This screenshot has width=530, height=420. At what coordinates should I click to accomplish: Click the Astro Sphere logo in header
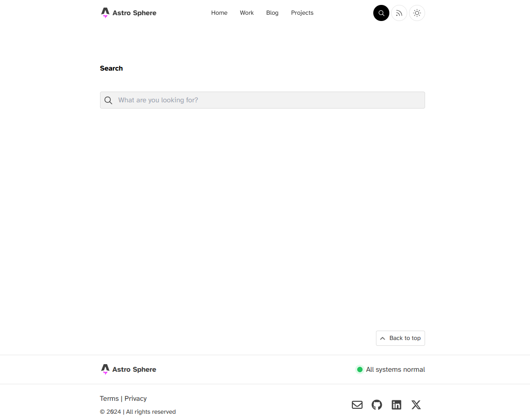click(129, 13)
